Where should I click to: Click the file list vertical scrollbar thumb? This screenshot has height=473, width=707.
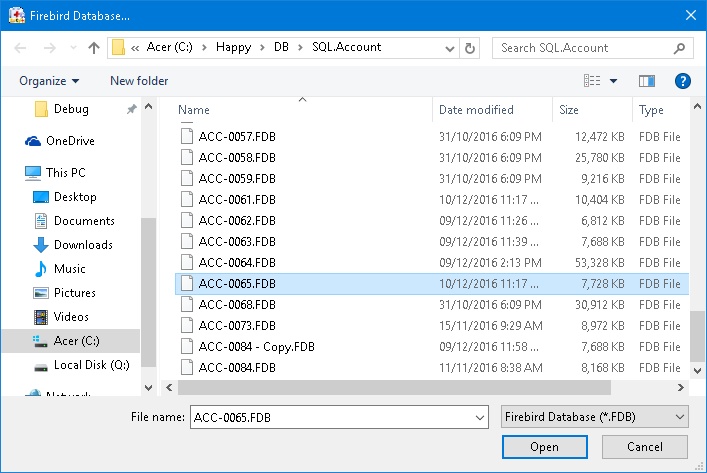pos(698,336)
